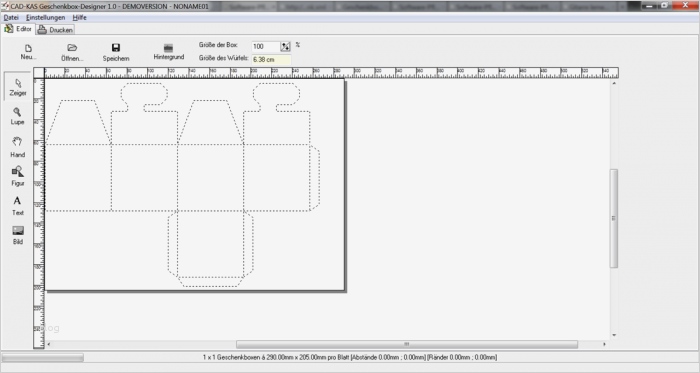Click the horizontal ruler above the canvas
The height and width of the screenshot is (373, 700).
332,73
